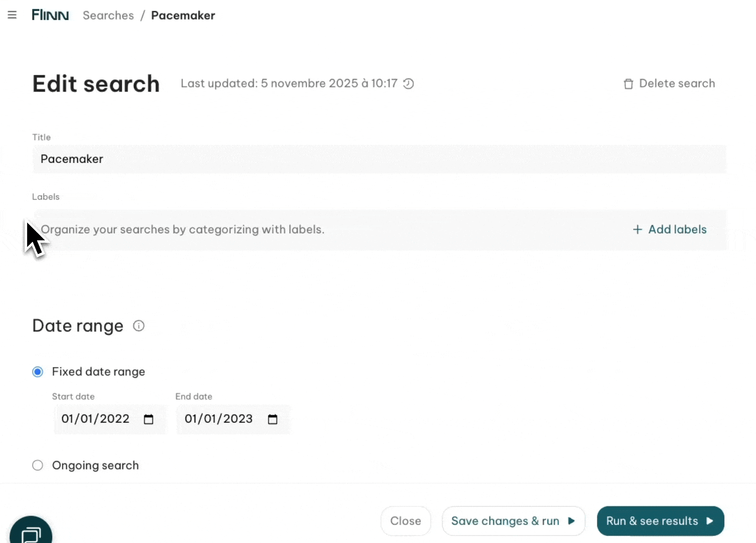Click the Delete search trash icon
This screenshot has width=756, height=543.
(628, 84)
